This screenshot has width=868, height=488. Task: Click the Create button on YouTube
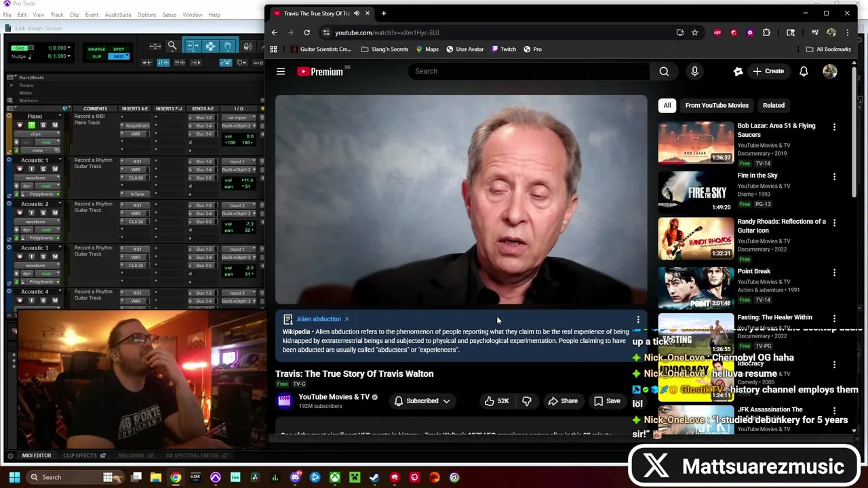click(768, 71)
